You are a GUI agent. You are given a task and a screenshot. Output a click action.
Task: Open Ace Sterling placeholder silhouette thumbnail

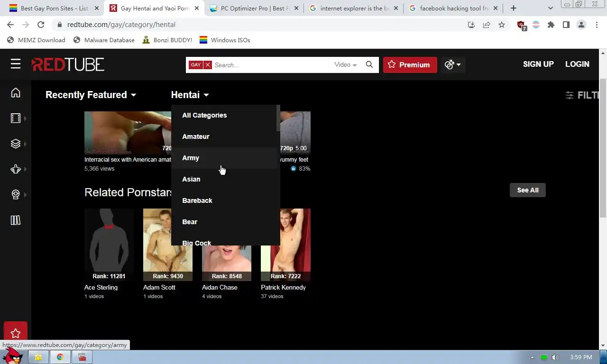[109, 245]
